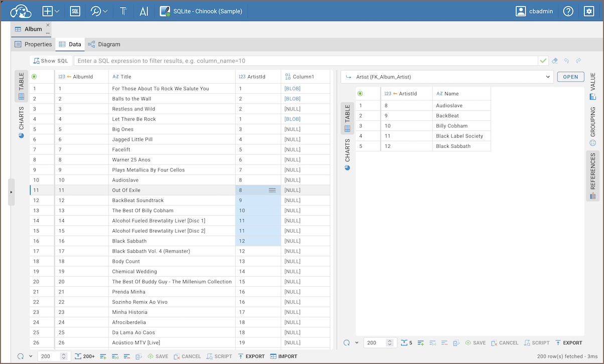The height and width of the screenshot is (364, 604).
Task: Select the 'Black Label Society' name cell
Action: (x=462, y=136)
